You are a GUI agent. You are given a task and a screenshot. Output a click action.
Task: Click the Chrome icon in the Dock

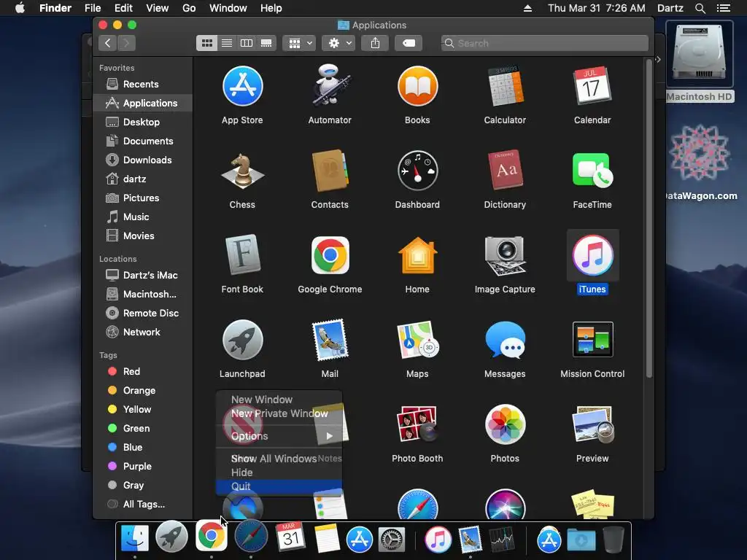coord(212,536)
